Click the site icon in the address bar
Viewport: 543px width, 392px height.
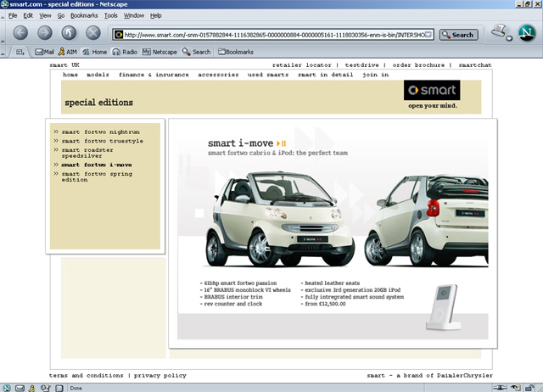[x=119, y=35]
